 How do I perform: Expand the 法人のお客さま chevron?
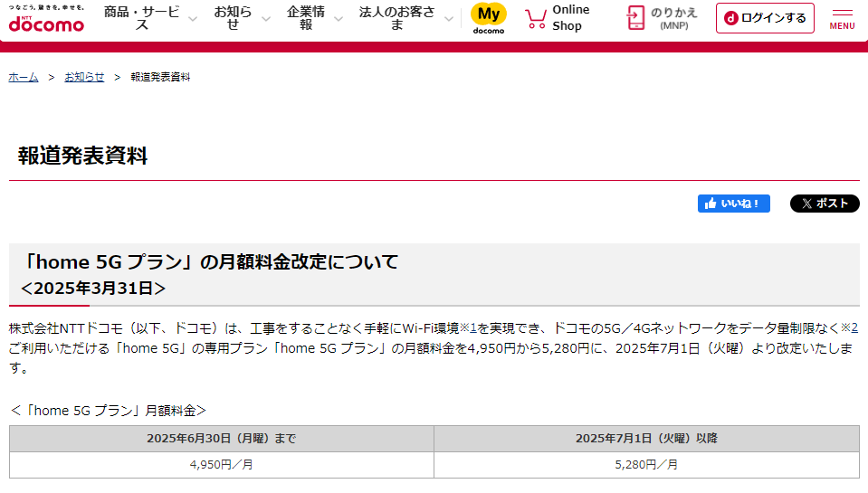[449, 19]
